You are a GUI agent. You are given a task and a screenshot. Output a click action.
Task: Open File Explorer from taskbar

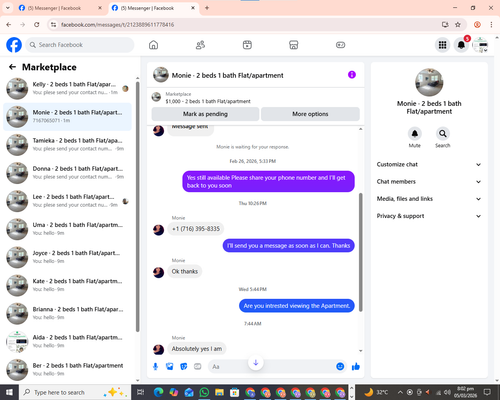[x=219, y=392]
